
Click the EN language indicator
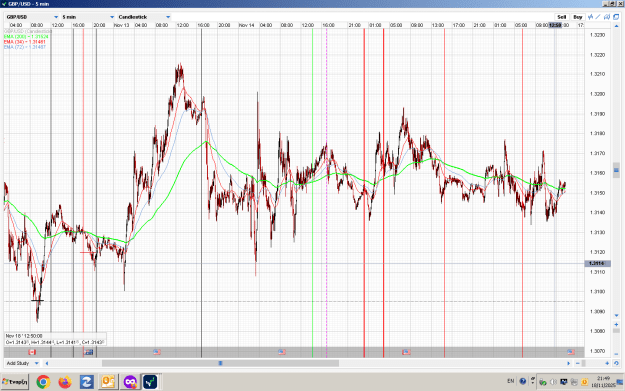[x=511, y=381]
